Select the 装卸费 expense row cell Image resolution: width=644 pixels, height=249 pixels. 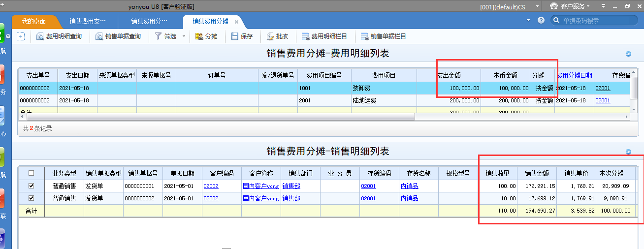tap(384, 88)
